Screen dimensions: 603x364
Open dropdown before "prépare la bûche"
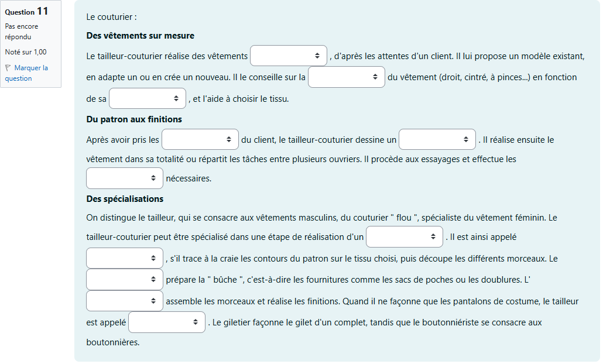click(x=125, y=279)
